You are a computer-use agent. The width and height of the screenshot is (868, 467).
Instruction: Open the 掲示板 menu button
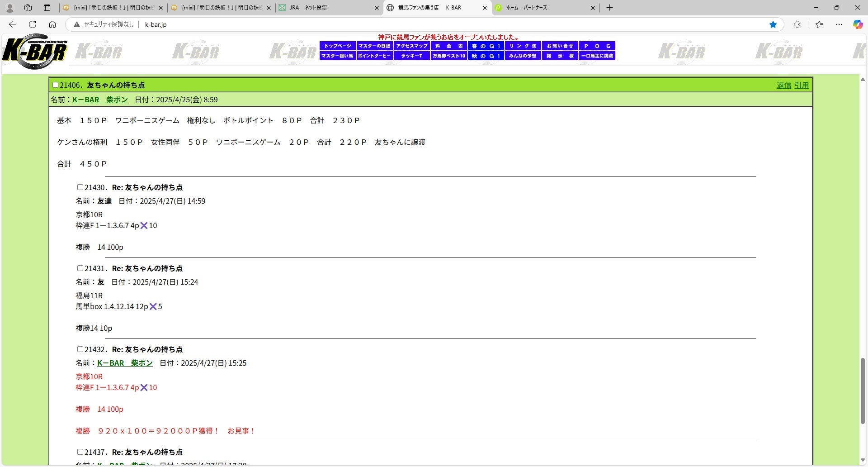[560, 56]
